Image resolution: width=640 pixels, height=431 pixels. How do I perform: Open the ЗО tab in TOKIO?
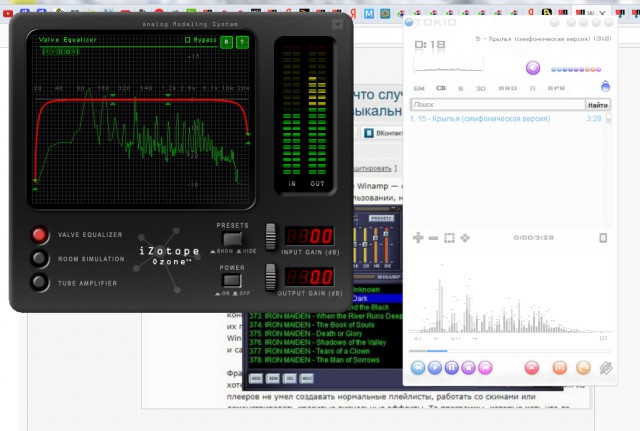click(x=480, y=88)
